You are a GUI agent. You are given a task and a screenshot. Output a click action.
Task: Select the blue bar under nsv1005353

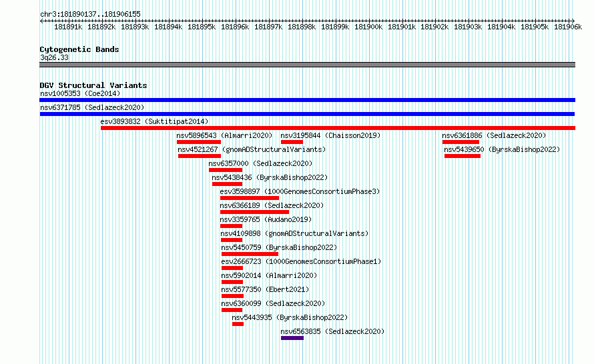(307, 100)
